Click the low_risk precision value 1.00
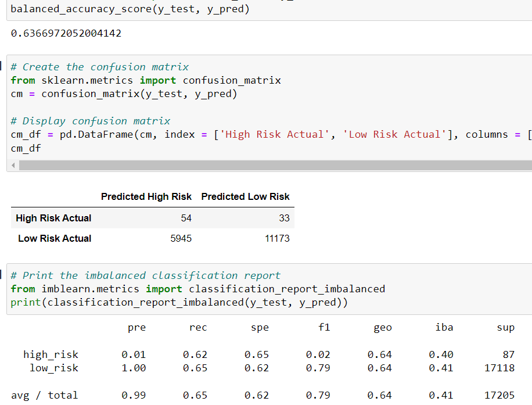The image size is (532, 405). coord(134,368)
